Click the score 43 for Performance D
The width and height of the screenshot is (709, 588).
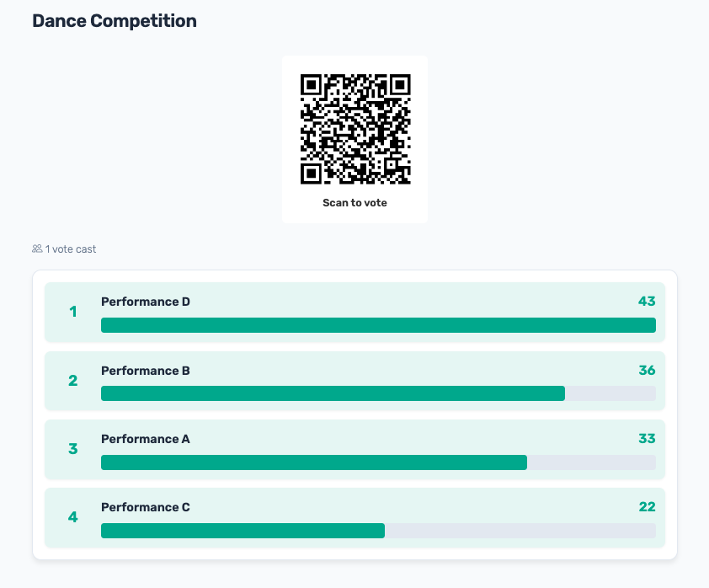(x=647, y=302)
